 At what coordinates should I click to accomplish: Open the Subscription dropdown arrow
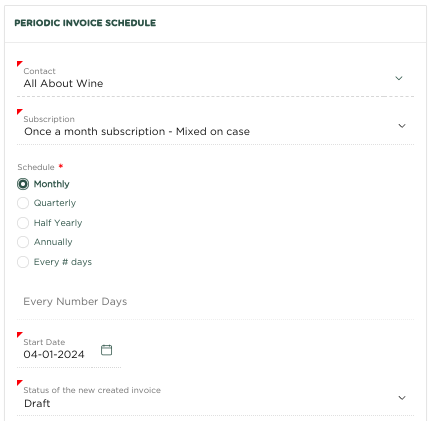pyautogui.click(x=402, y=126)
